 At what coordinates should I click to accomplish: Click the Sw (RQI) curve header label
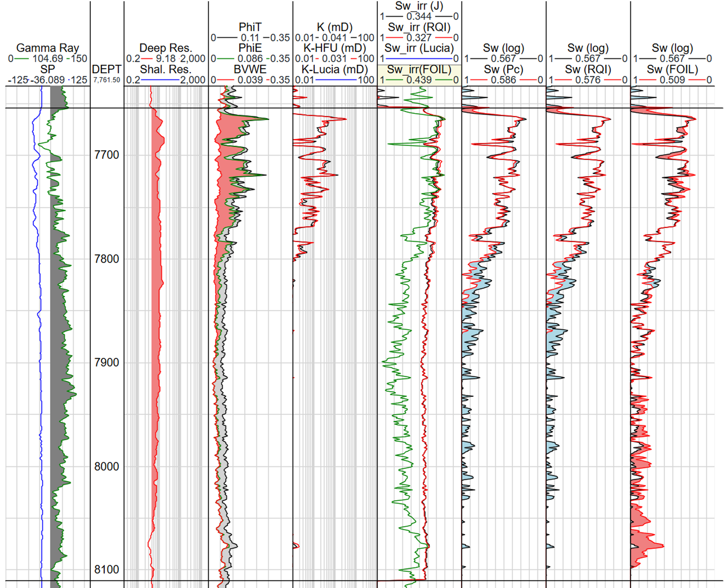[x=588, y=69]
